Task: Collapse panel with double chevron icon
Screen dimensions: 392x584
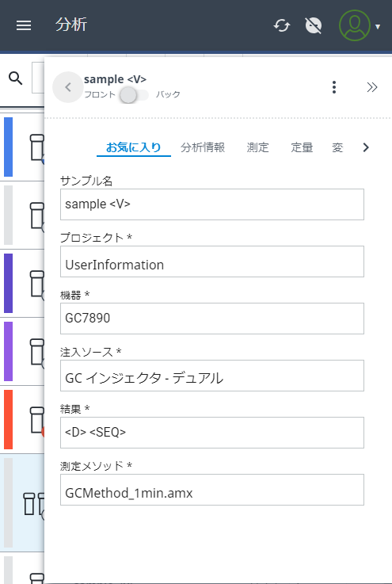Action: [x=372, y=87]
